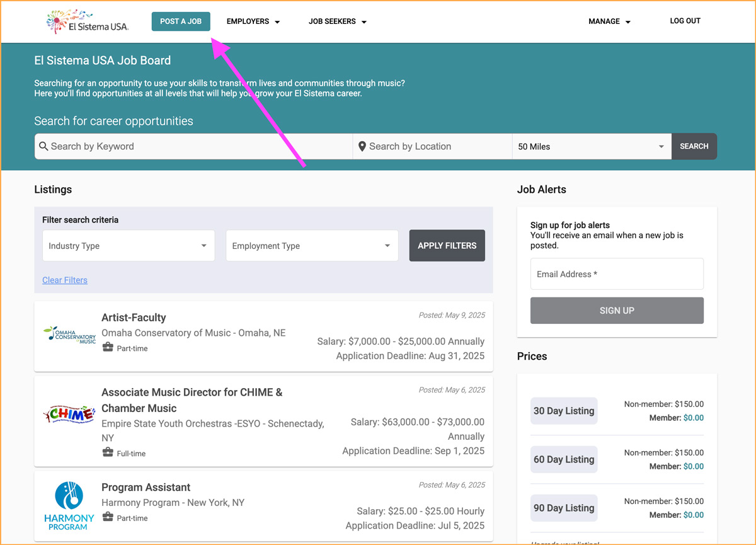Click the Application Deadline: Aug 31, 2025 text

410,356
